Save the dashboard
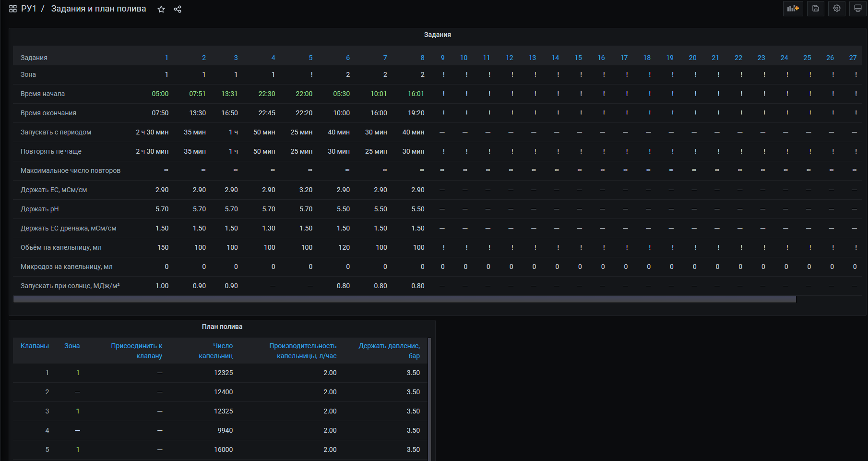868x461 pixels. click(816, 8)
